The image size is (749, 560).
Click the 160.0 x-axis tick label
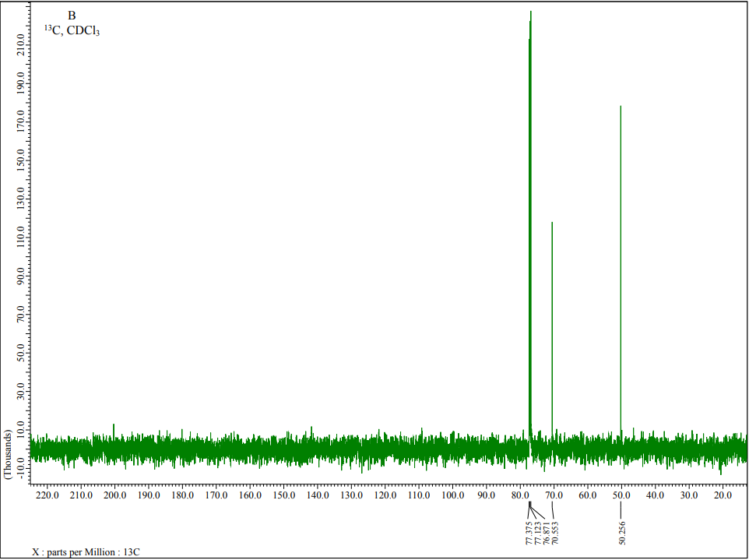click(x=250, y=495)
